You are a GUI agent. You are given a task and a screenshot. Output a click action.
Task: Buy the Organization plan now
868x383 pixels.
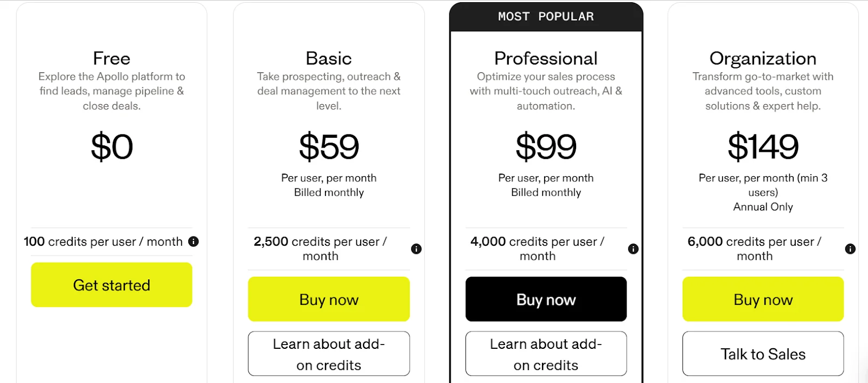click(x=763, y=299)
